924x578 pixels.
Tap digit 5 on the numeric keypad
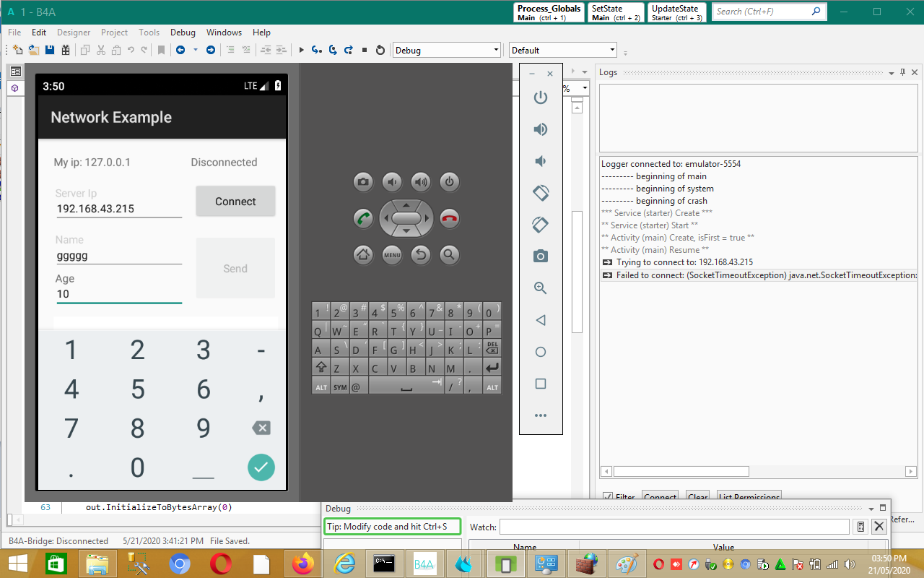pos(137,389)
